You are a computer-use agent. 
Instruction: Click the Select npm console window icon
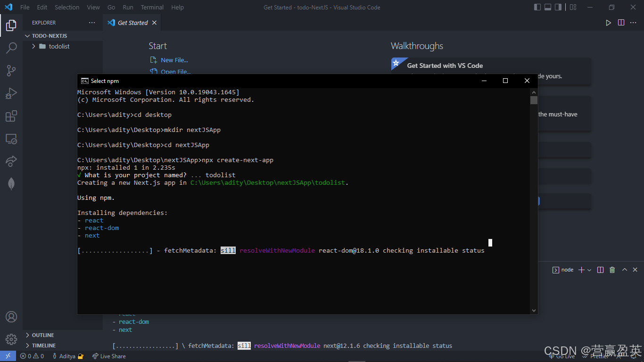(84, 81)
